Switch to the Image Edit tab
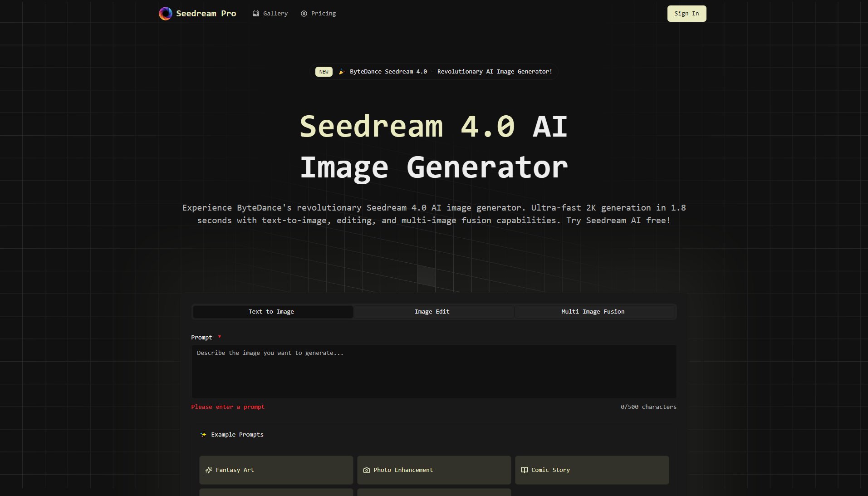The height and width of the screenshot is (496, 868). point(433,312)
